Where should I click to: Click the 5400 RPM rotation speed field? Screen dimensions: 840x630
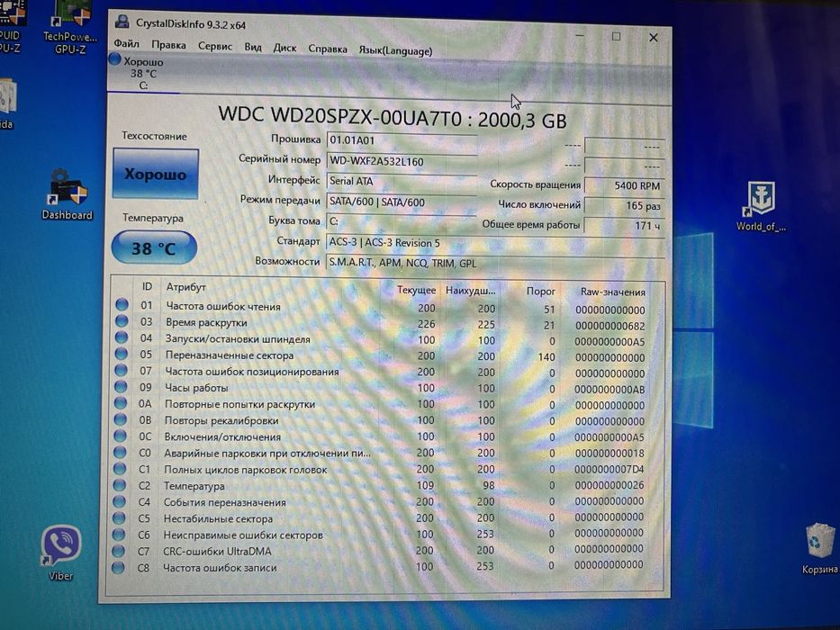(624, 185)
